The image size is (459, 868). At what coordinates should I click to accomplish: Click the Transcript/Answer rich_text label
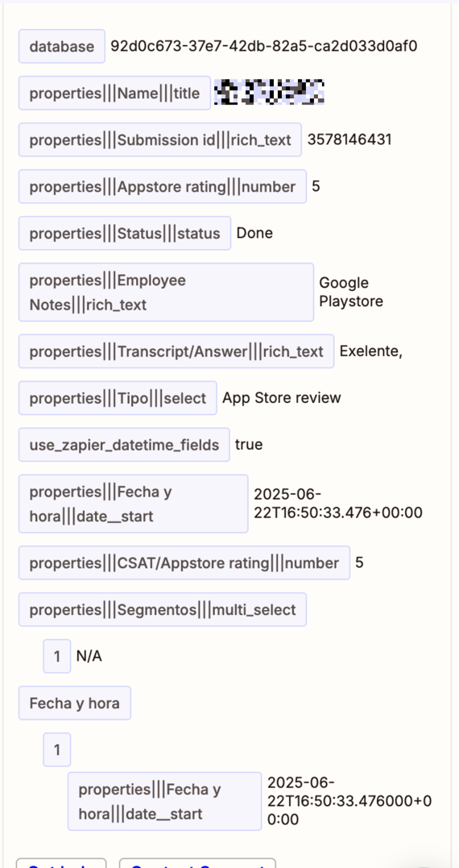point(176,351)
